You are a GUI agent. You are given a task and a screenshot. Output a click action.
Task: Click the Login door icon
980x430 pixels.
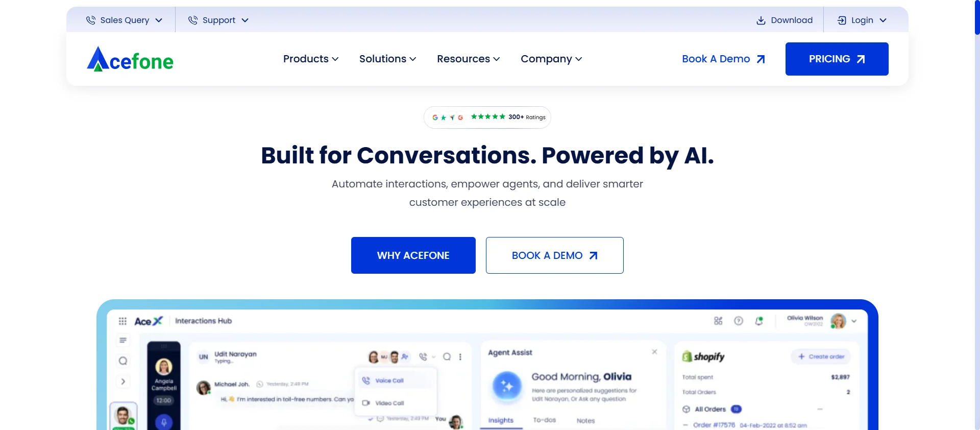(842, 20)
